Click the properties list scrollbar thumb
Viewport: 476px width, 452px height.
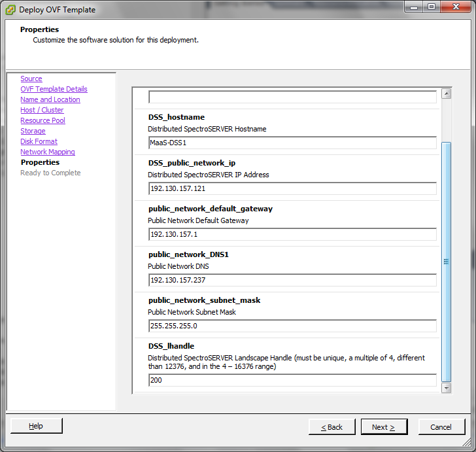pyautogui.click(x=446, y=262)
